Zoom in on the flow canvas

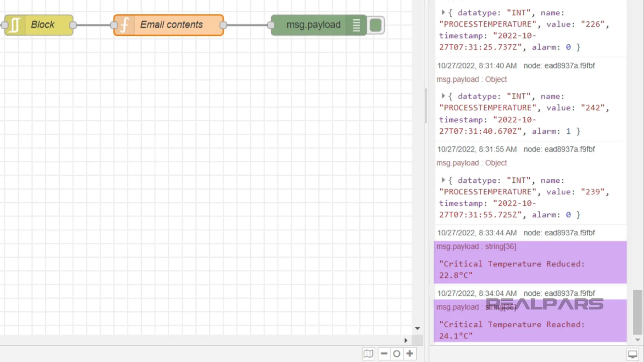pos(410,354)
